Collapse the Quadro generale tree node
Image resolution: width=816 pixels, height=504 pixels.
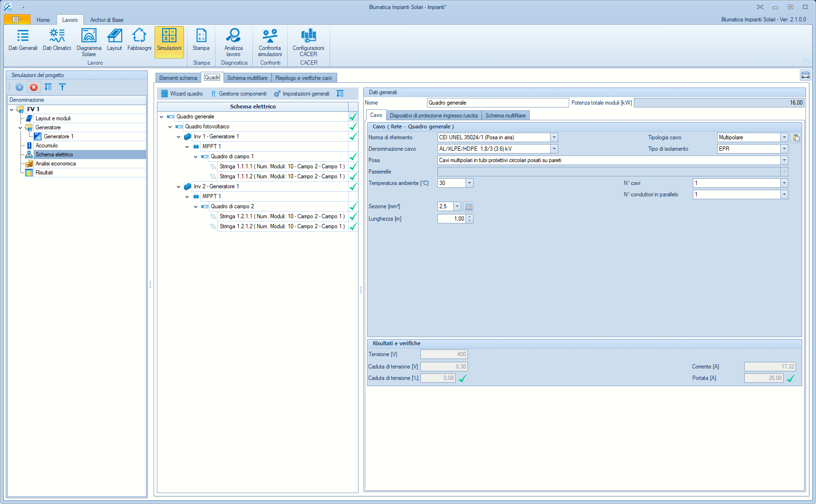tap(162, 117)
